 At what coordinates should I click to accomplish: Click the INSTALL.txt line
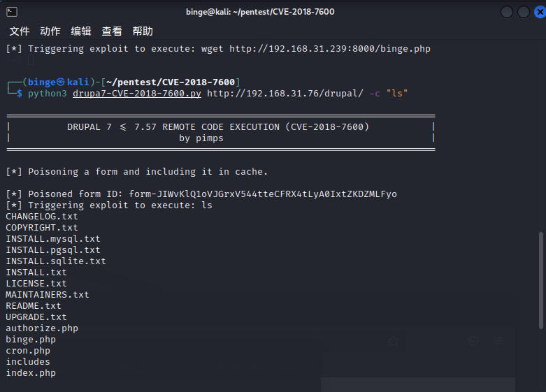[x=36, y=273]
